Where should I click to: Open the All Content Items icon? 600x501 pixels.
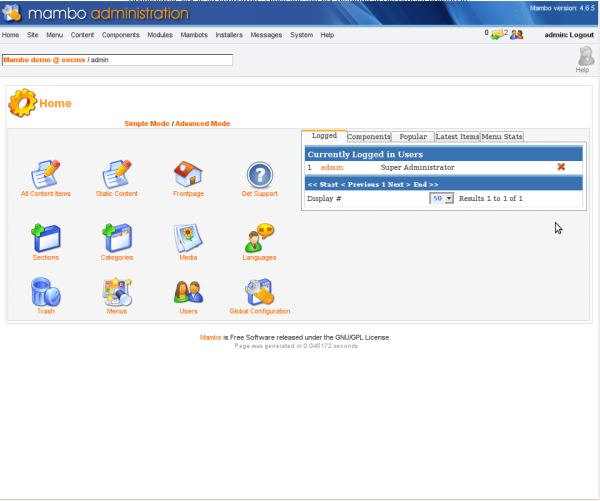point(46,174)
